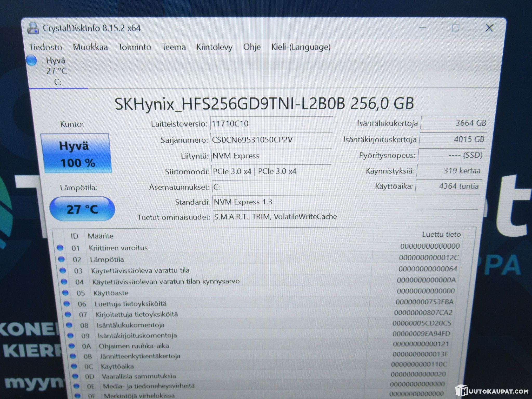This screenshot has height=399, width=532.
Task: Select the Luettuja tietoyksiköitä attribute
Action: [131, 304]
